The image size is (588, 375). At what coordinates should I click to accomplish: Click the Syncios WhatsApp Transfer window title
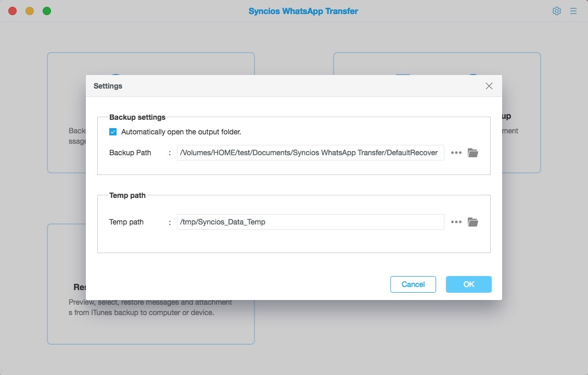click(303, 11)
